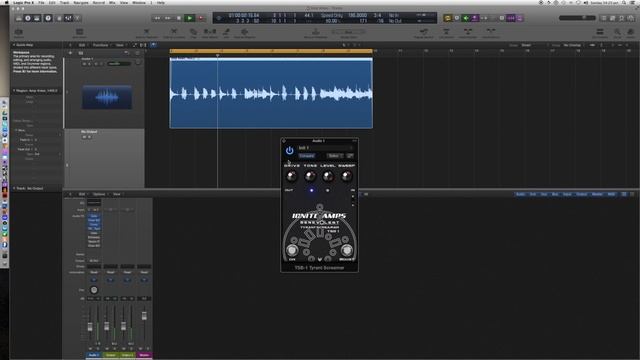The image size is (640, 360).
Task: Toggle the Inspector button in the control bar
Action: (28, 18)
